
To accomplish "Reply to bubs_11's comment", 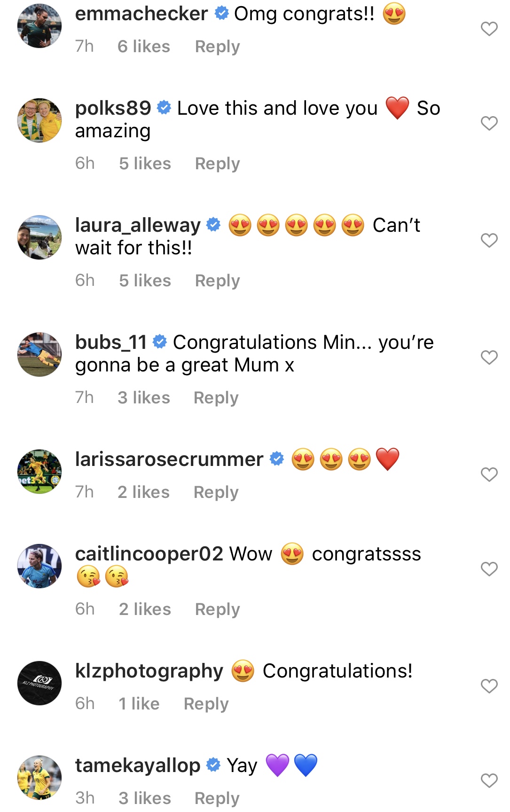I will (x=216, y=398).
